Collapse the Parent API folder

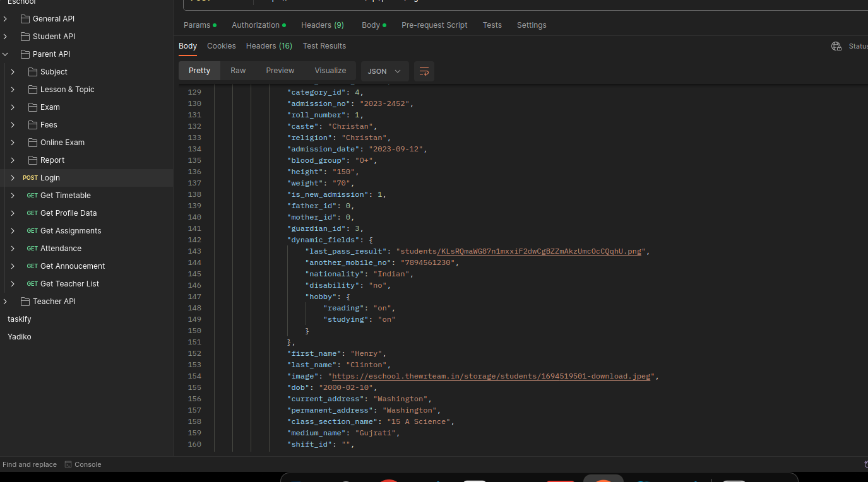(x=5, y=54)
